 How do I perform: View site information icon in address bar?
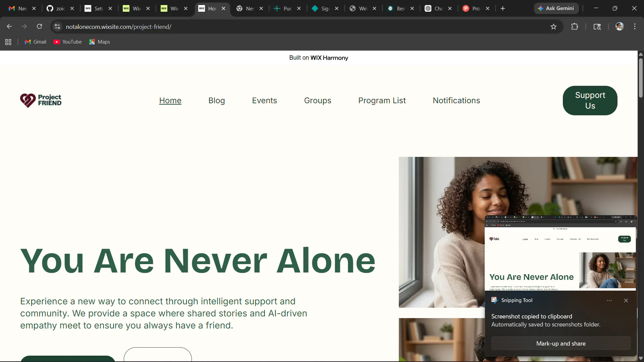57,26
